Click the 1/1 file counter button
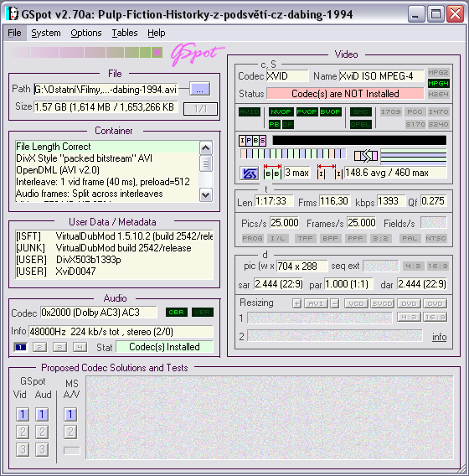Viewport: 469px width, 476px height. [x=200, y=109]
